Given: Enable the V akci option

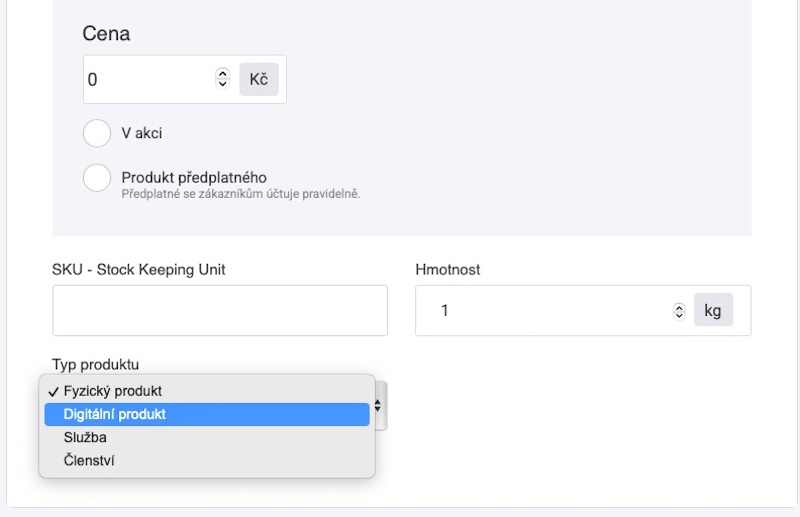Looking at the screenshot, I should tap(97, 133).
